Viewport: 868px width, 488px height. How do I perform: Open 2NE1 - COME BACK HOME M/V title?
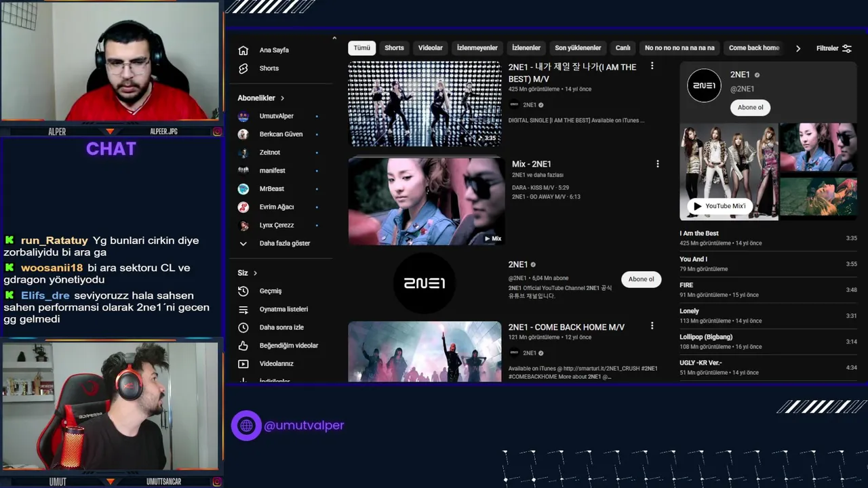(x=566, y=327)
